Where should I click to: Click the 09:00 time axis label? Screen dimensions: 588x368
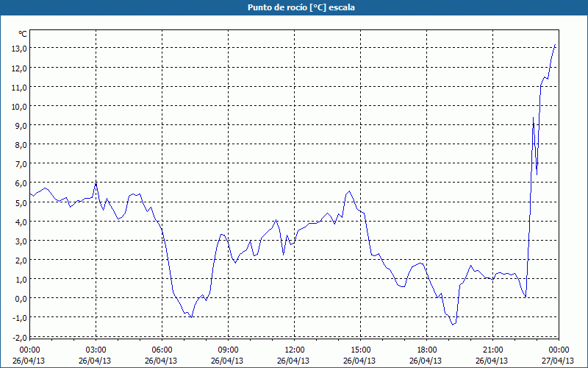[x=228, y=350]
